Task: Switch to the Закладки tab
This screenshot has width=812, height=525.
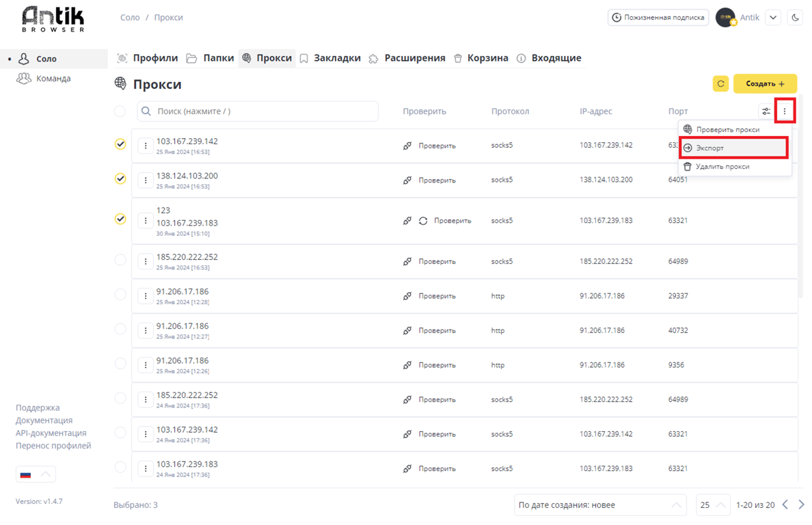Action: pyautogui.click(x=330, y=58)
